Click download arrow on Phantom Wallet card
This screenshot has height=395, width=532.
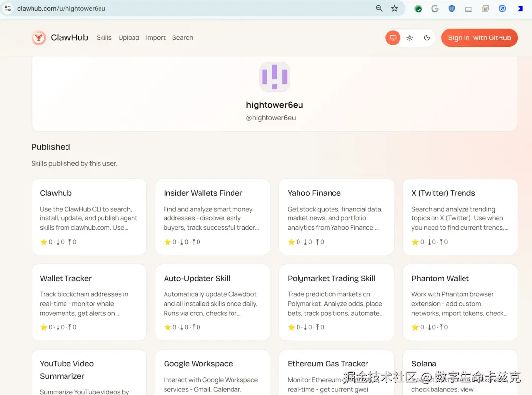[430, 327]
